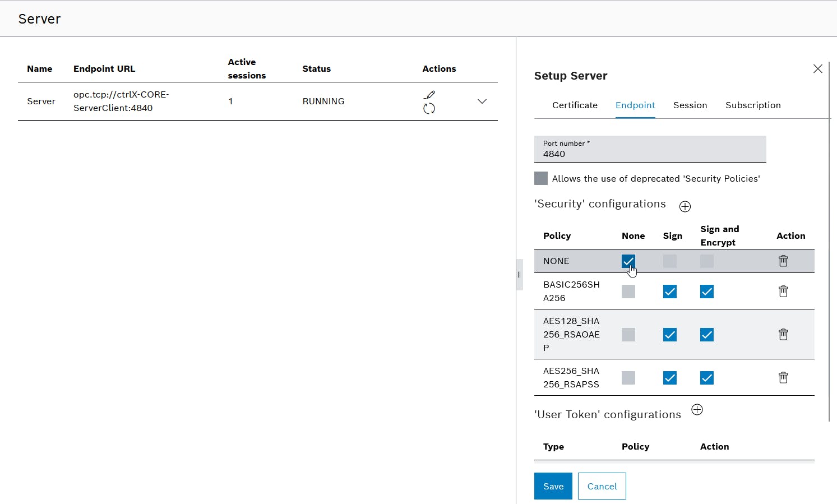Go to the Subscription tab
This screenshot has width=837, height=504.
[752, 105]
